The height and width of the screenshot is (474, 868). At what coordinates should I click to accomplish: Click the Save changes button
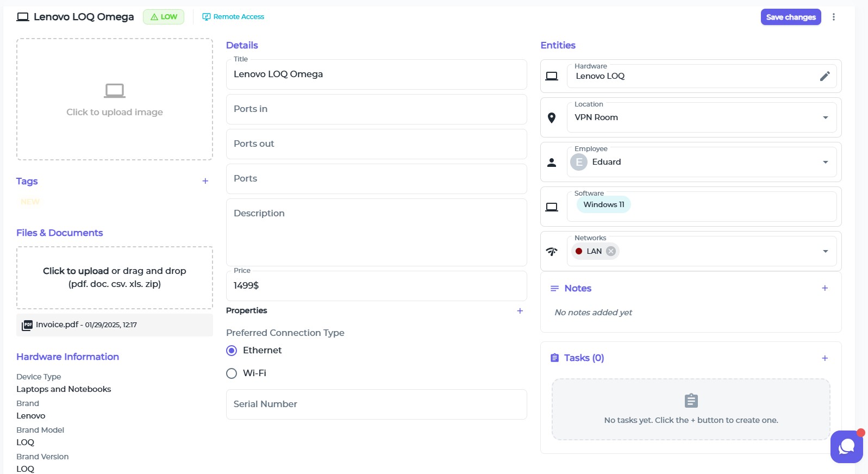[790, 17]
